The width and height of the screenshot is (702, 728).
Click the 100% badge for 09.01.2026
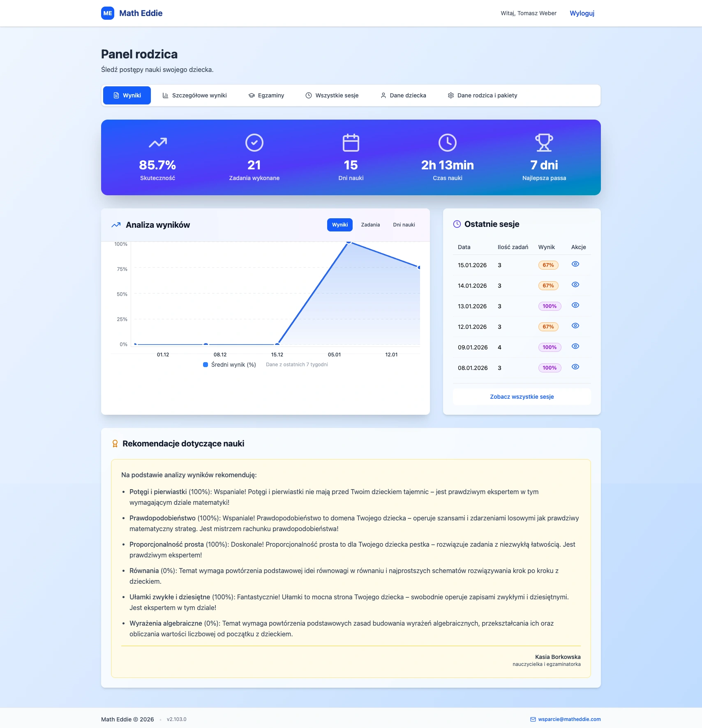[x=550, y=347]
